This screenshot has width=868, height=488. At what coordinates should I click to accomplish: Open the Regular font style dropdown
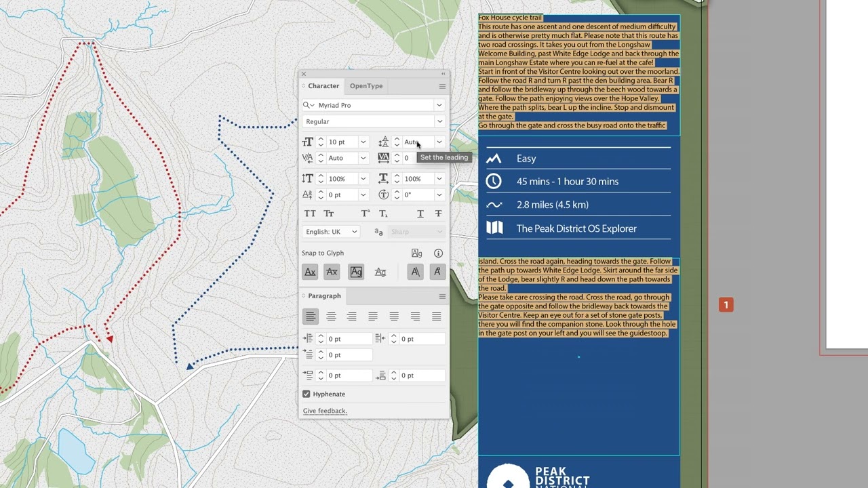[x=439, y=121]
